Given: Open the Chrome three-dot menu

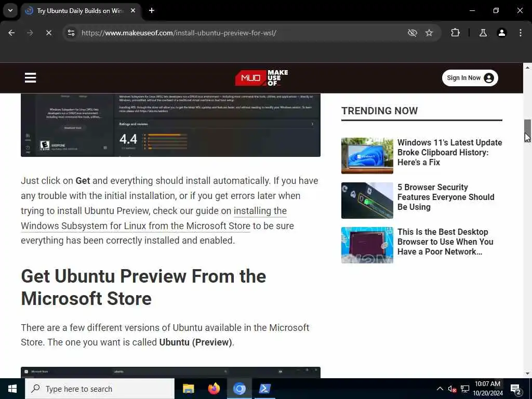Looking at the screenshot, I should pos(521,33).
